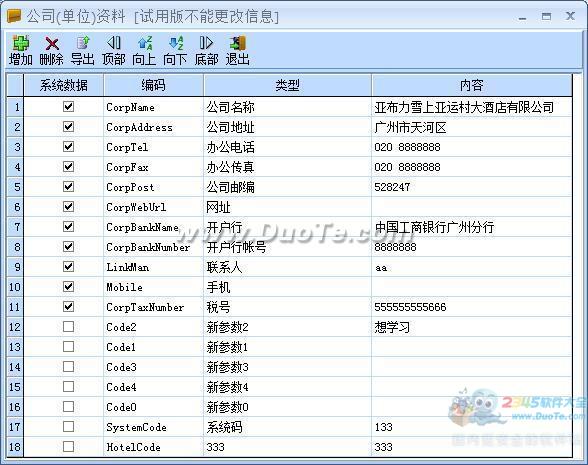Click the 内容 column header

[x=472, y=85]
